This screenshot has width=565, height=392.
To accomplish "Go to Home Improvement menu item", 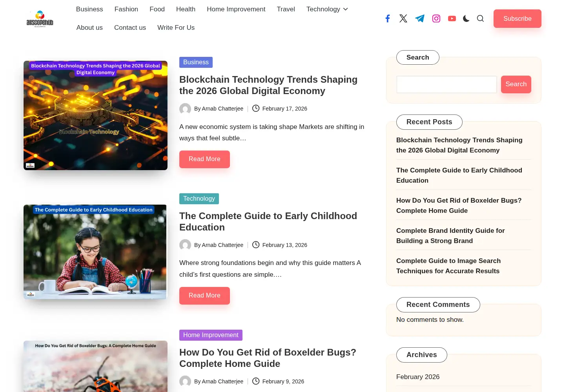I will (236, 9).
